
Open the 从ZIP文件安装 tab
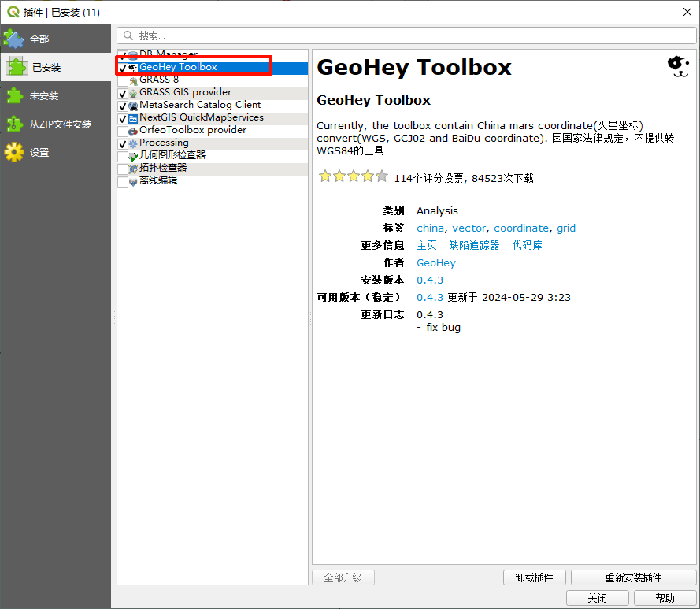(56, 124)
